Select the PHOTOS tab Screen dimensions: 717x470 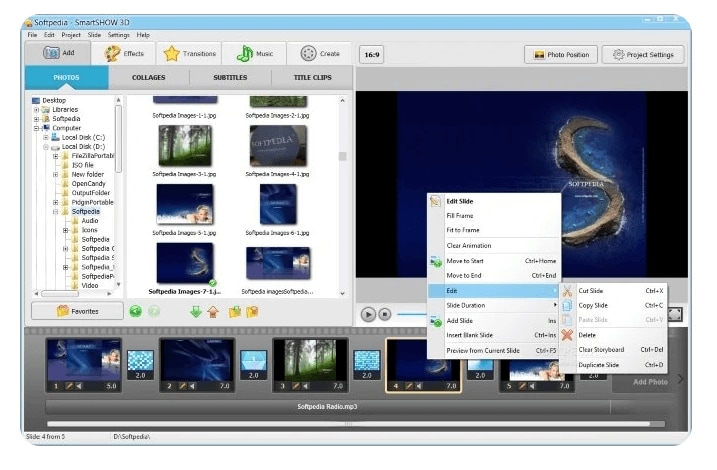click(x=66, y=78)
